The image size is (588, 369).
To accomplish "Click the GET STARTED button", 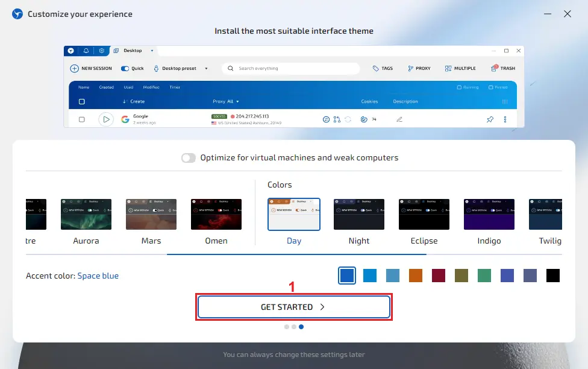I will pos(294,307).
